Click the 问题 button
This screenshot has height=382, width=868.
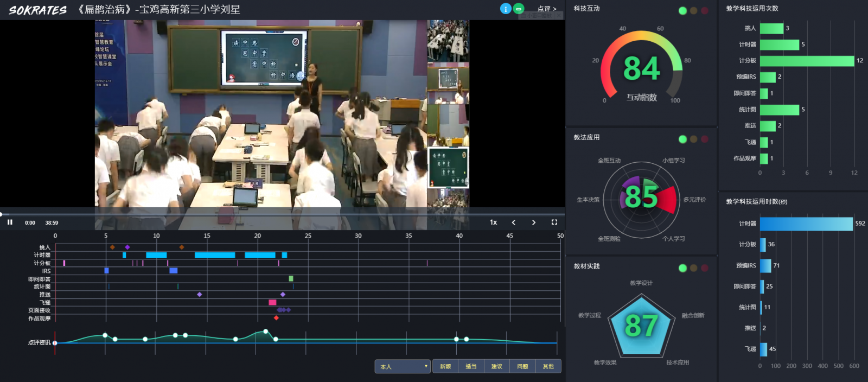point(522,367)
